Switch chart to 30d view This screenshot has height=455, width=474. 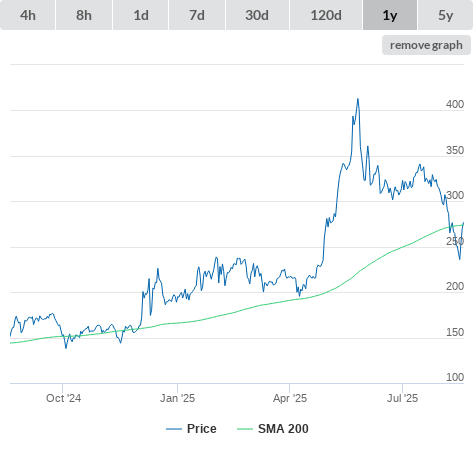257,15
